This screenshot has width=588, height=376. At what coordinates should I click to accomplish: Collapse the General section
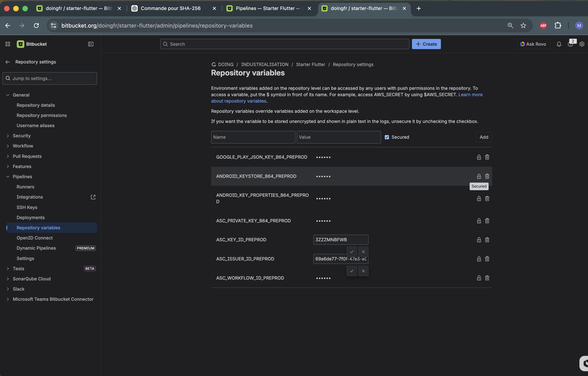pos(8,95)
